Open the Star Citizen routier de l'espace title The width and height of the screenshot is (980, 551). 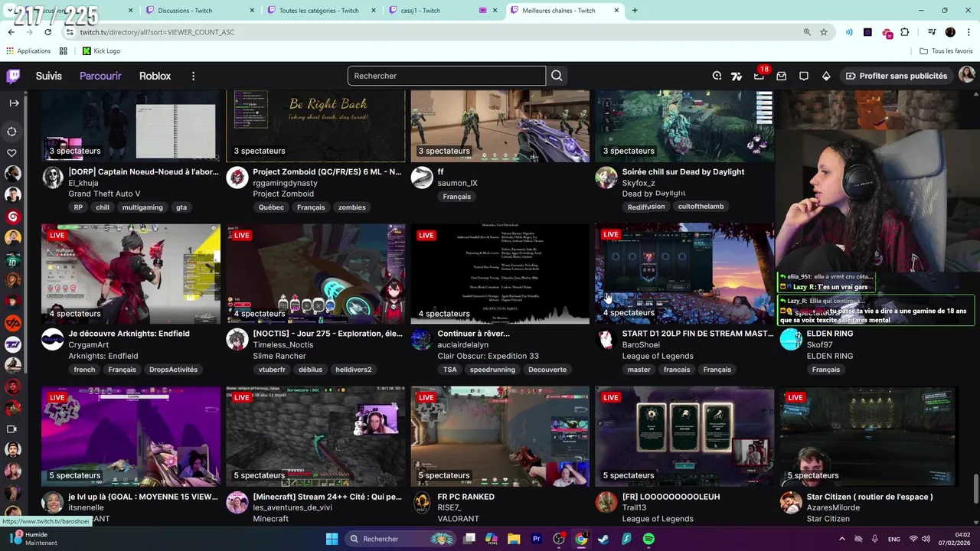[x=870, y=497]
